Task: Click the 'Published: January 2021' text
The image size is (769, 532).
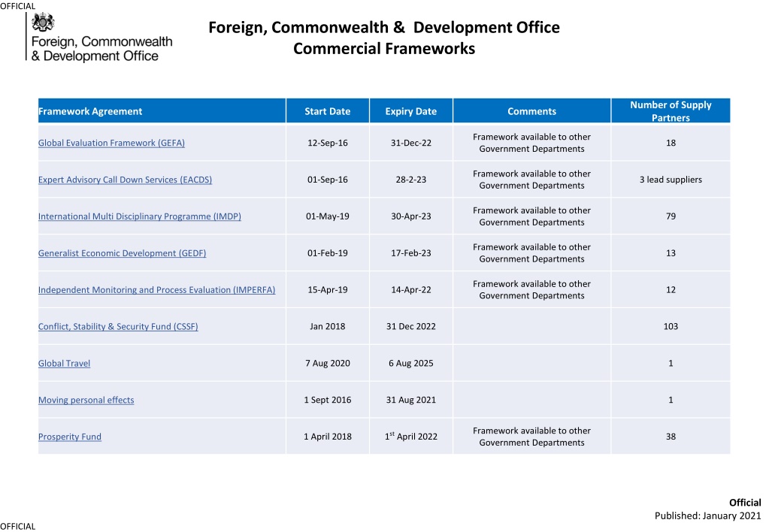Action: coord(707,515)
